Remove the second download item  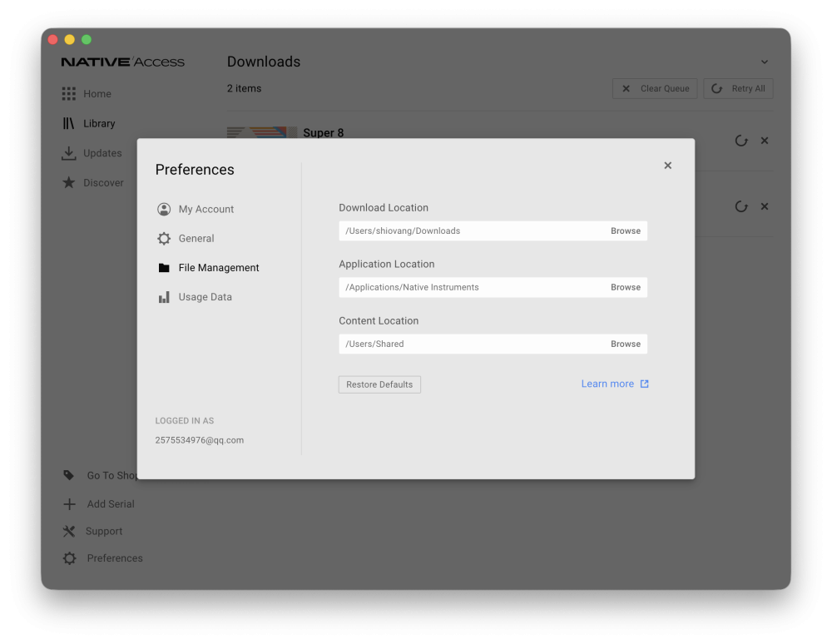tap(764, 206)
